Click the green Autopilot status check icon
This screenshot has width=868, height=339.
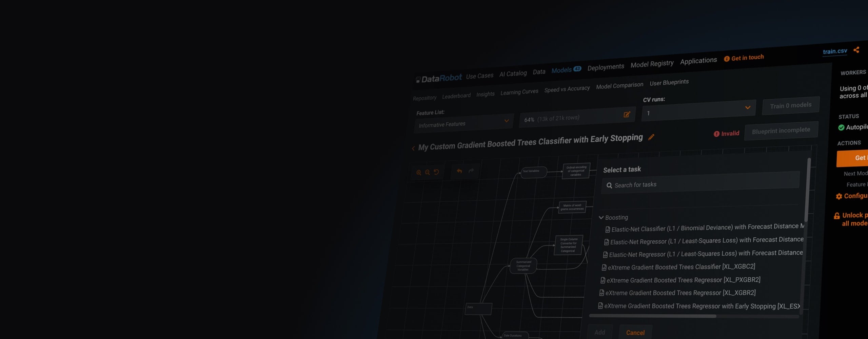coord(841,127)
